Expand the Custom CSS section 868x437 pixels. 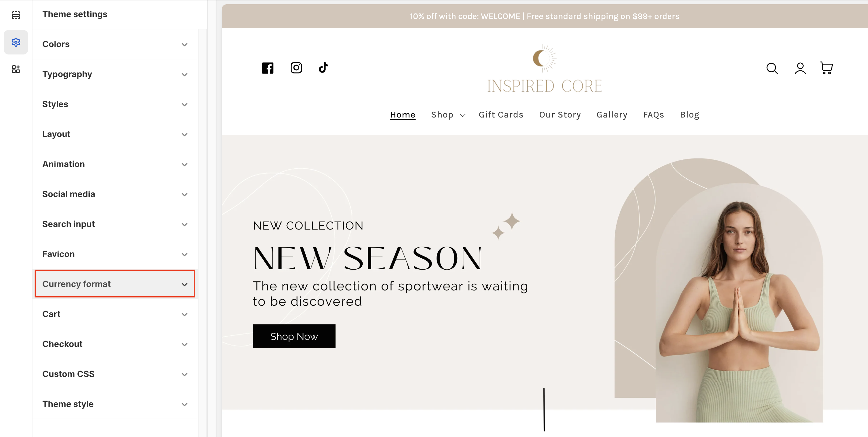click(115, 374)
